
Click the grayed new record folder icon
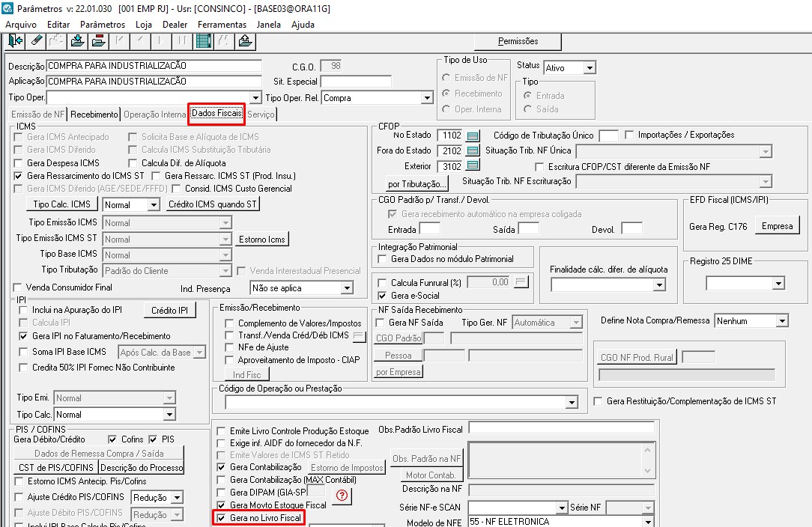pos(57,41)
